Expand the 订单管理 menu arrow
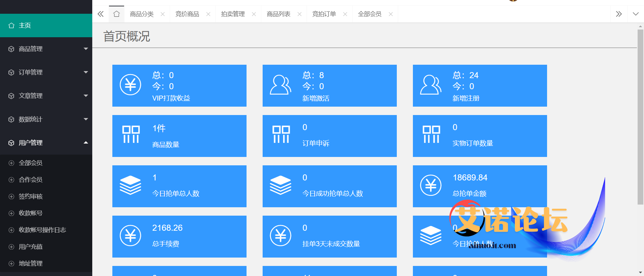Image resolution: width=644 pixels, height=276 pixels. pyautogui.click(x=86, y=72)
